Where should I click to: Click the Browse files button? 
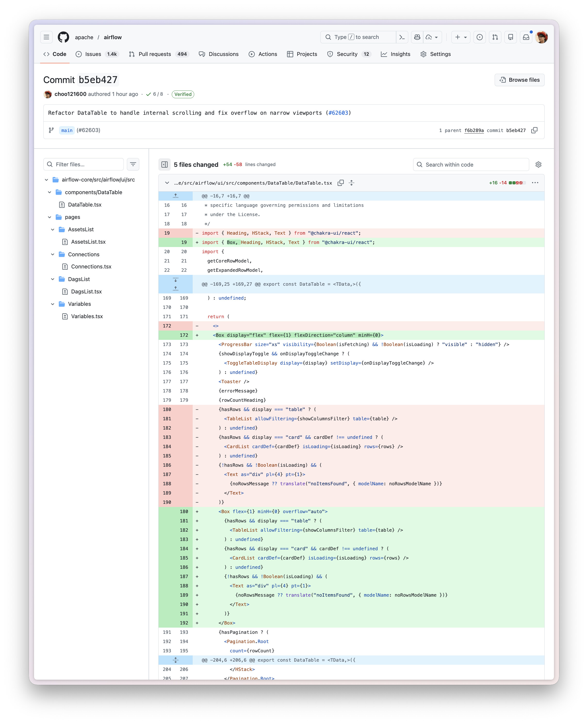pyautogui.click(x=519, y=80)
